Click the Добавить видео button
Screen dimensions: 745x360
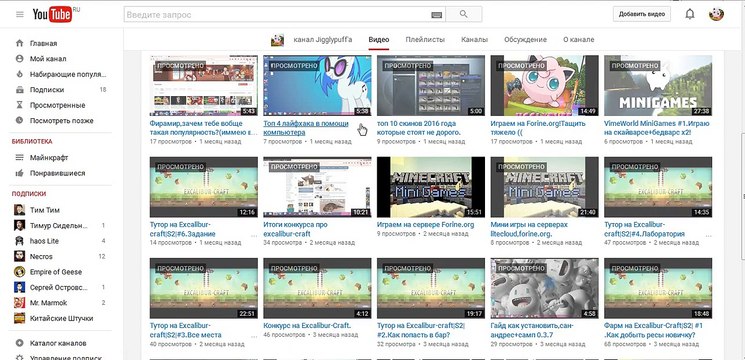point(641,14)
